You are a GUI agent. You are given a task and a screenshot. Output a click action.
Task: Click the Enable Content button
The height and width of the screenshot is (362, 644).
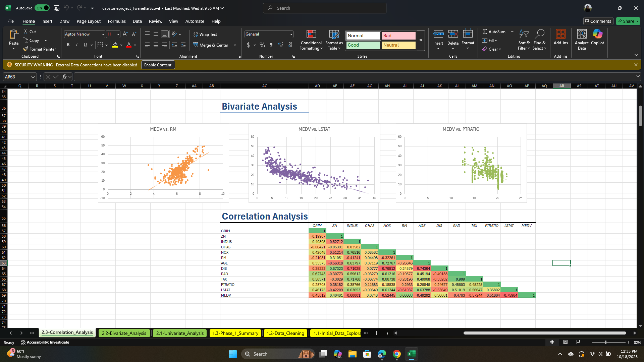[x=158, y=65]
